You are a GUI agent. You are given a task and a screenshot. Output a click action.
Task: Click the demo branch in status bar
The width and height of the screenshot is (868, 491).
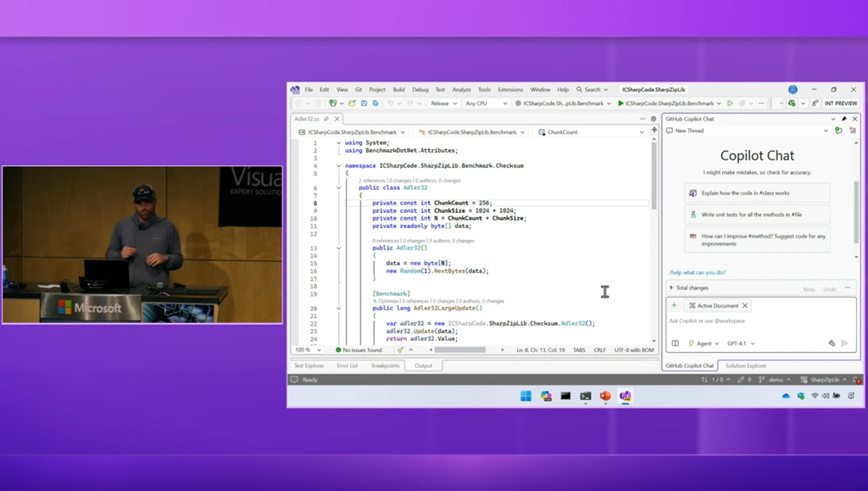[x=775, y=380]
